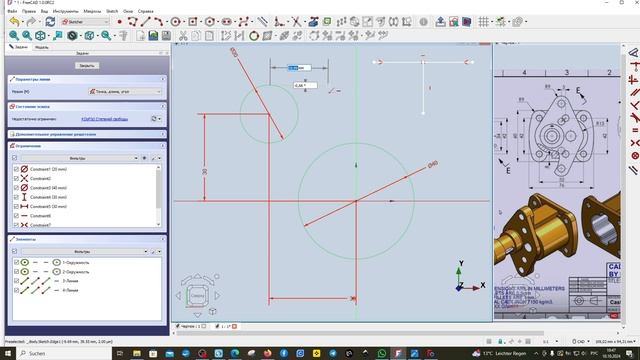Click the Fit selection zoom icon
Image resolution: width=640 pixels, height=360 pixels.
[x=27, y=36]
